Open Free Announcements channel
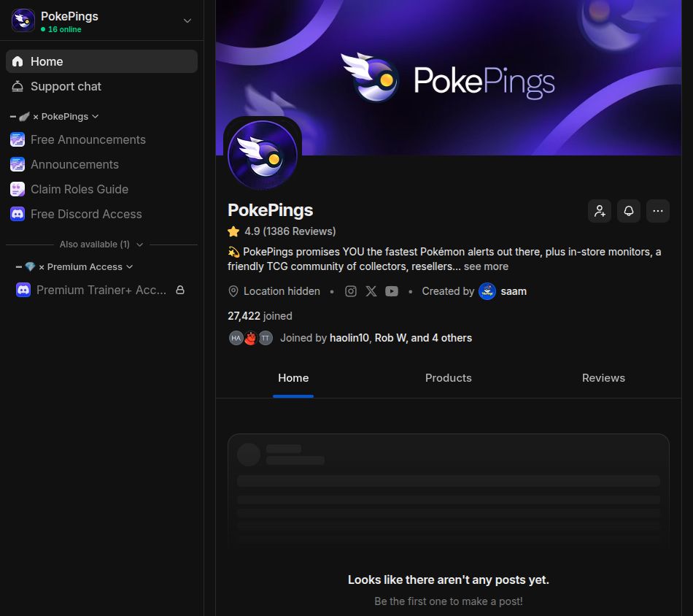693x616 pixels. coord(101,139)
